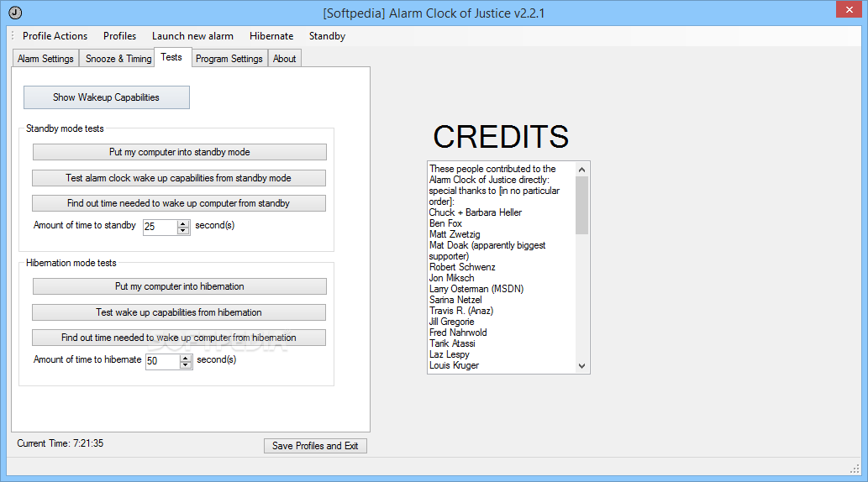
Task: Decrease Amount of time to hibernate value
Action: [186, 365]
